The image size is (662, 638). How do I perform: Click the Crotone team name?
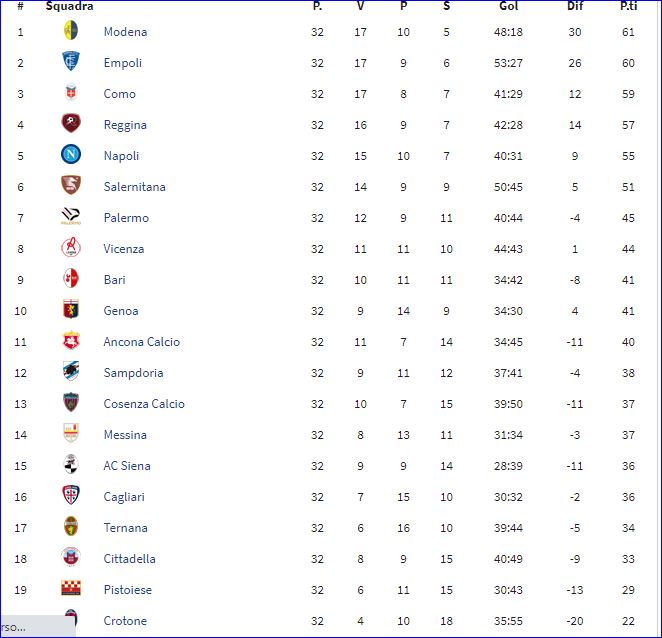pos(125,621)
